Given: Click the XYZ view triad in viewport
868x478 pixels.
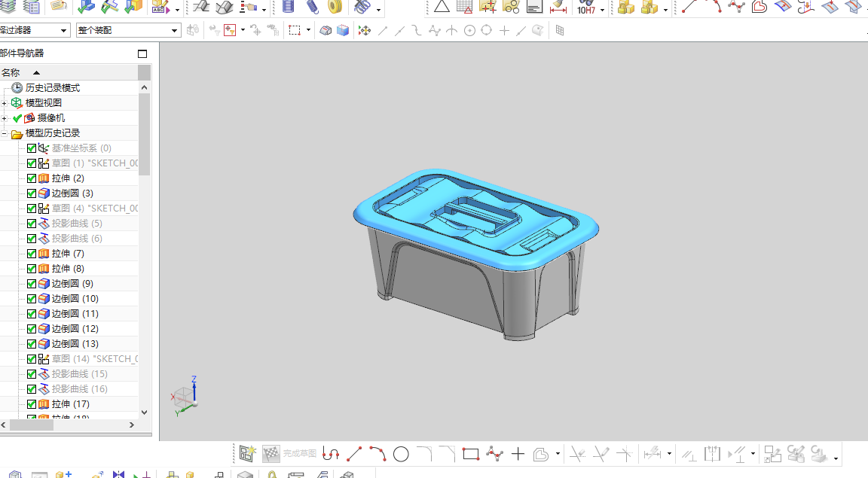Looking at the screenshot, I should coord(185,396).
